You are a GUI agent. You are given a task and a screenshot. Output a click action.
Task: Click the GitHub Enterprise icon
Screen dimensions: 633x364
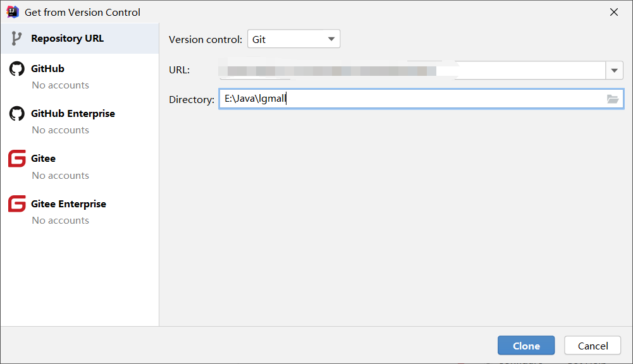coord(16,114)
